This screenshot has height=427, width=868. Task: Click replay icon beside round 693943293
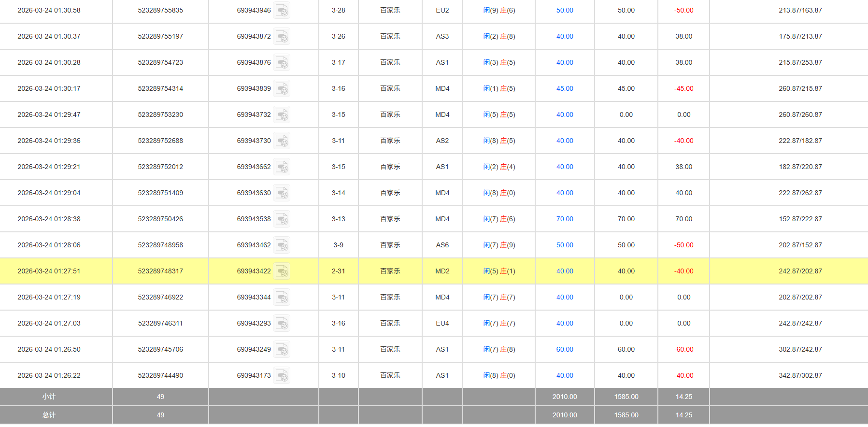pyautogui.click(x=282, y=324)
